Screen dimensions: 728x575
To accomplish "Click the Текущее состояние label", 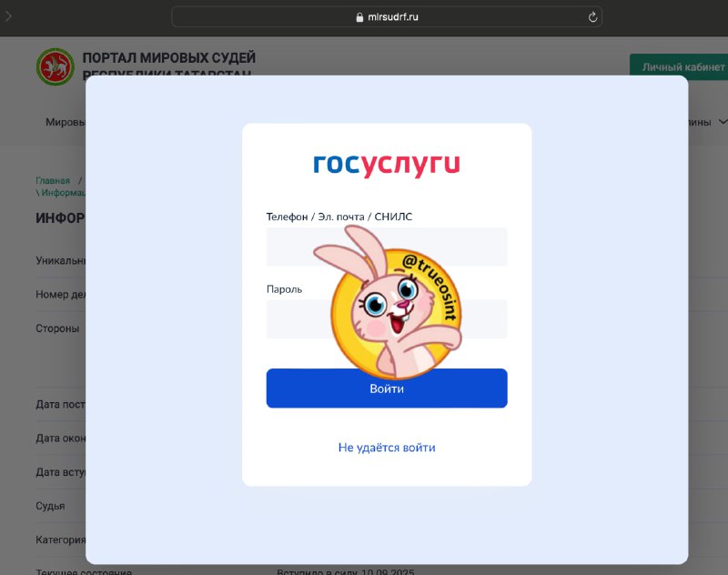I will [84, 571].
